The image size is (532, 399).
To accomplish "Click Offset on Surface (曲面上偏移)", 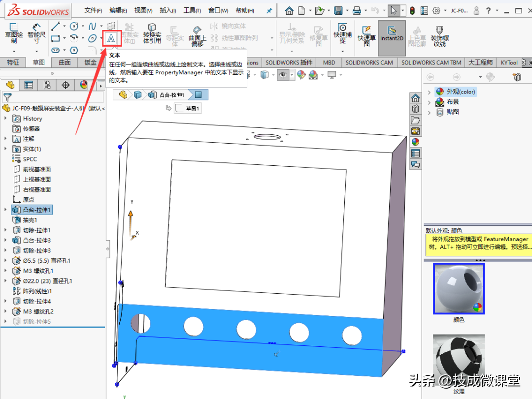I will pyautogui.click(x=198, y=36).
